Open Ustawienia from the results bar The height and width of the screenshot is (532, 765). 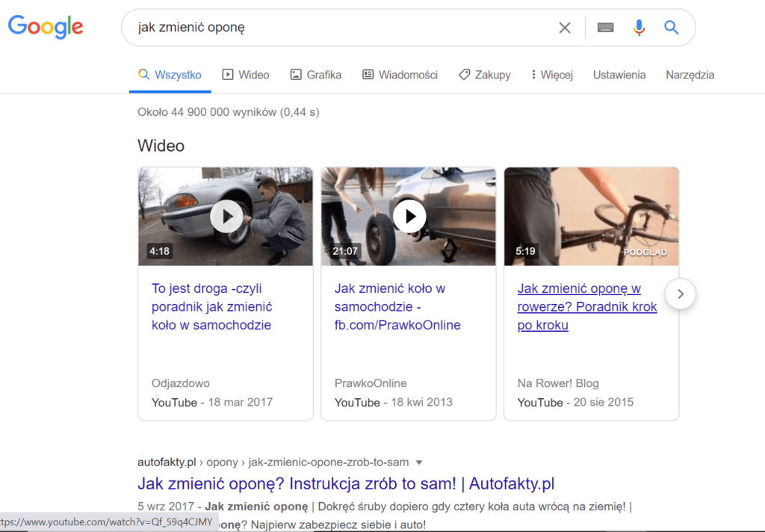pos(619,75)
